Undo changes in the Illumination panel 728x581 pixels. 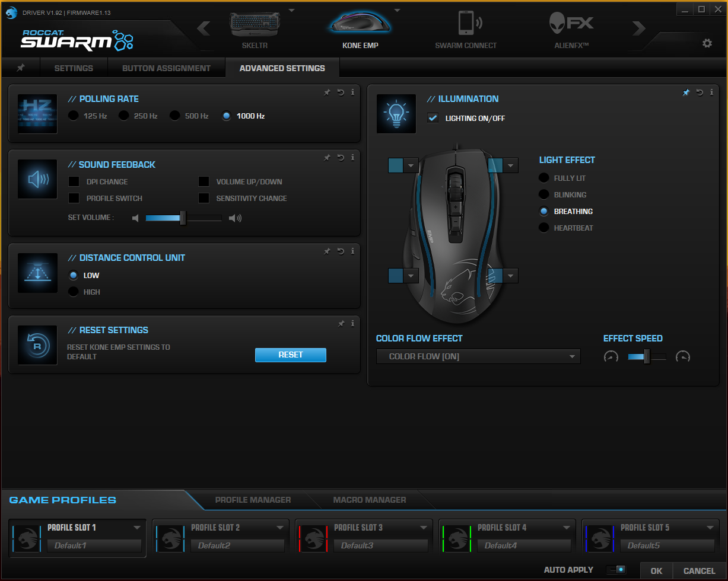point(700,92)
